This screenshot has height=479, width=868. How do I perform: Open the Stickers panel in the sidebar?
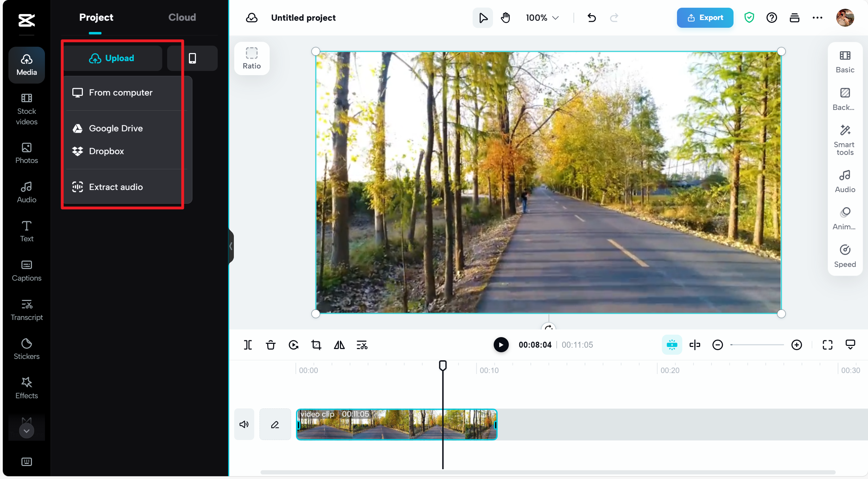point(27,349)
